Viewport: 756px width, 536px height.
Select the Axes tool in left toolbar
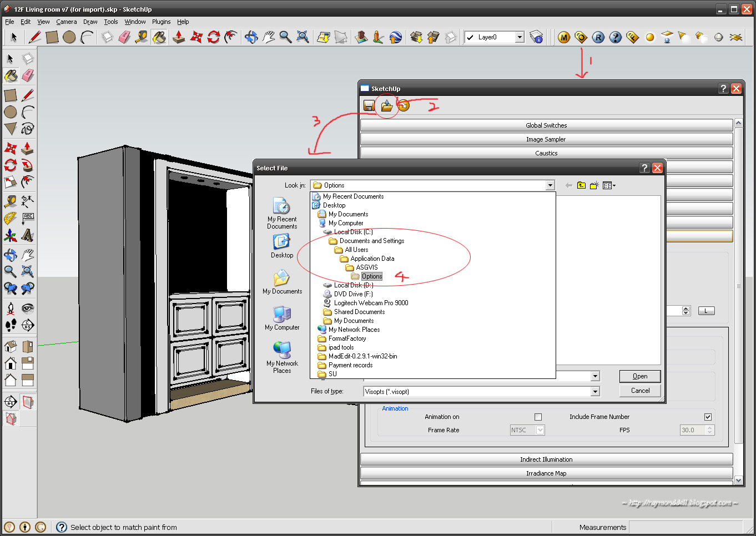11,236
